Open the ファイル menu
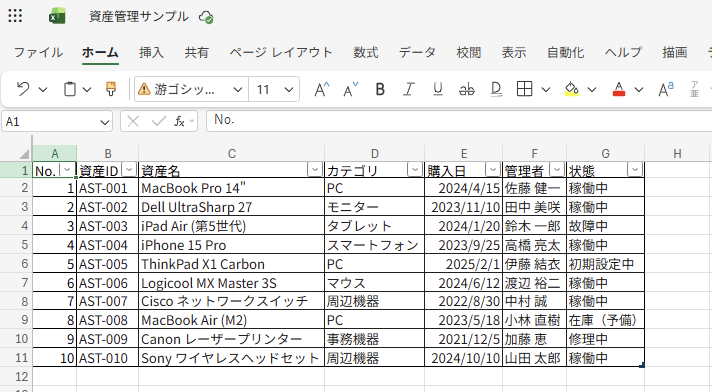 coord(39,53)
